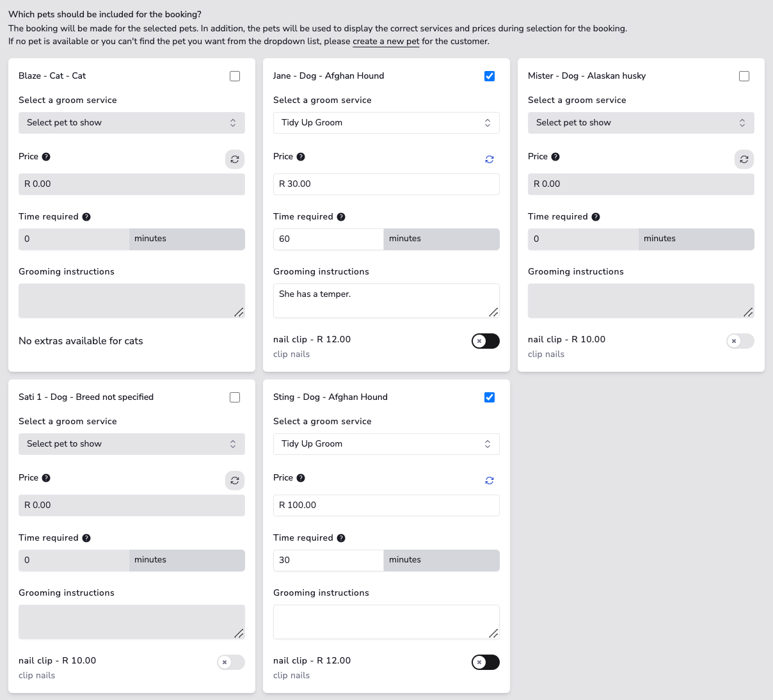The height and width of the screenshot is (700, 773).
Task: Check the Mister - Alaskan husky checkbox
Action: [744, 76]
